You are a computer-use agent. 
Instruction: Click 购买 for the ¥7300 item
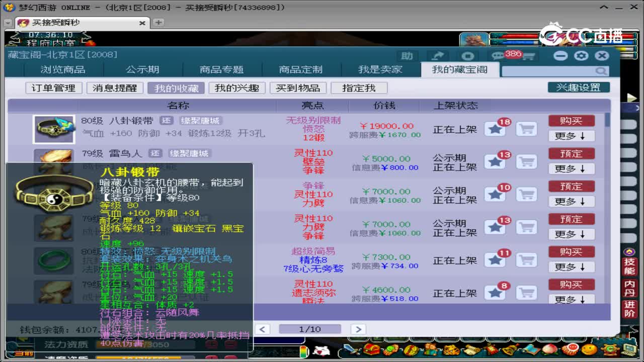click(571, 251)
